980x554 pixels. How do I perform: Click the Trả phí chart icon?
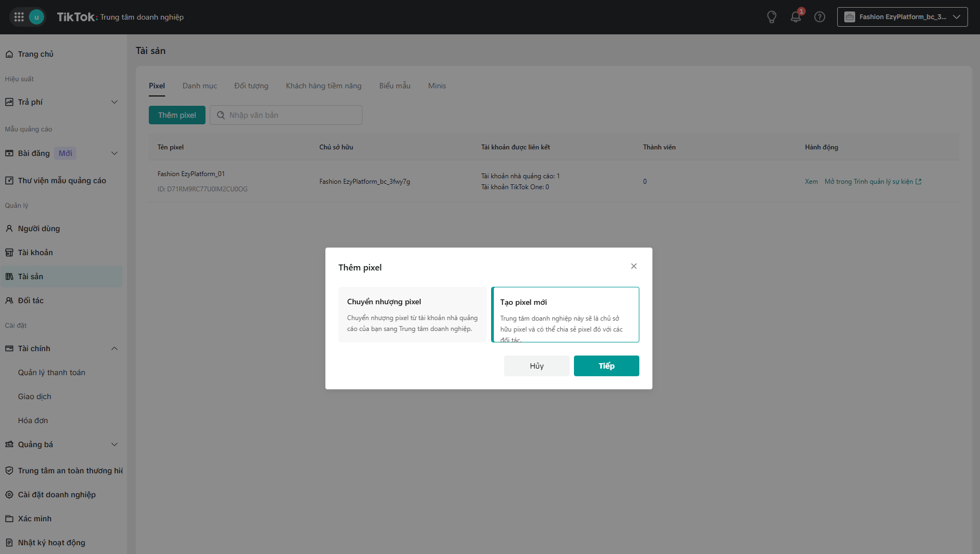click(9, 102)
